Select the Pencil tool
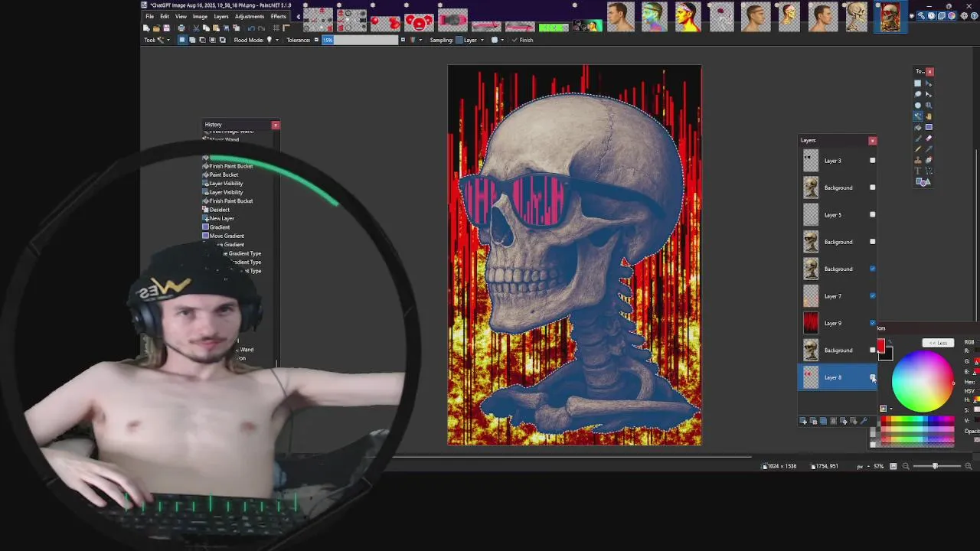Image resolution: width=980 pixels, height=551 pixels. 917,149
